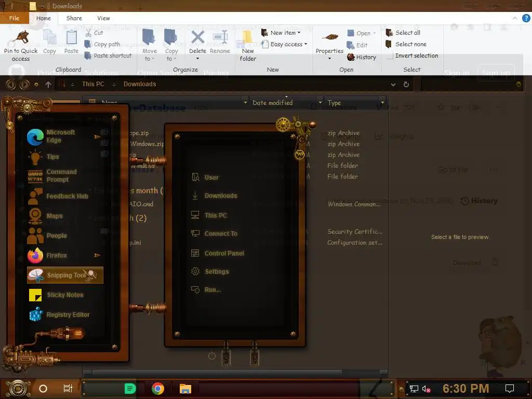532x399 pixels.
Task: Click the steampunk Start button
Action: point(18,389)
